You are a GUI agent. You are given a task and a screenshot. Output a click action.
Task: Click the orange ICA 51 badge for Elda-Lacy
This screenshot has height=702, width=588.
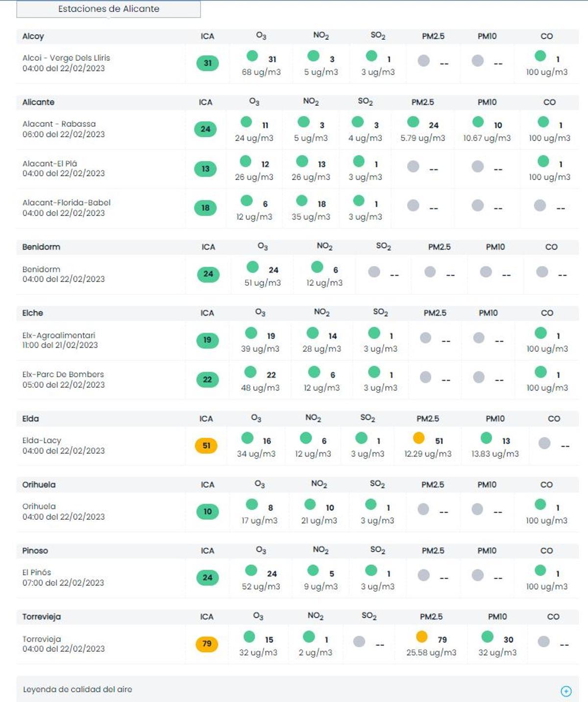[x=206, y=445]
